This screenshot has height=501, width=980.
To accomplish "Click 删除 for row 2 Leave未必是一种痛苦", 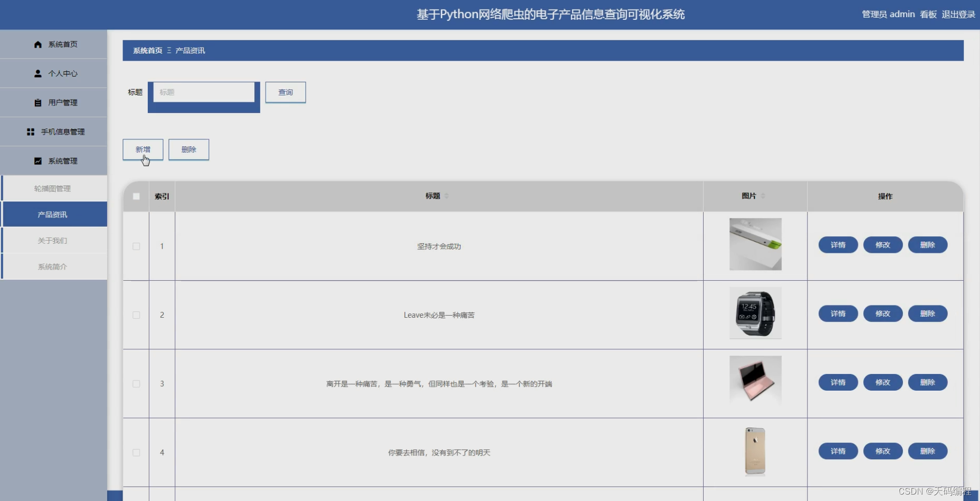I will [928, 313].
